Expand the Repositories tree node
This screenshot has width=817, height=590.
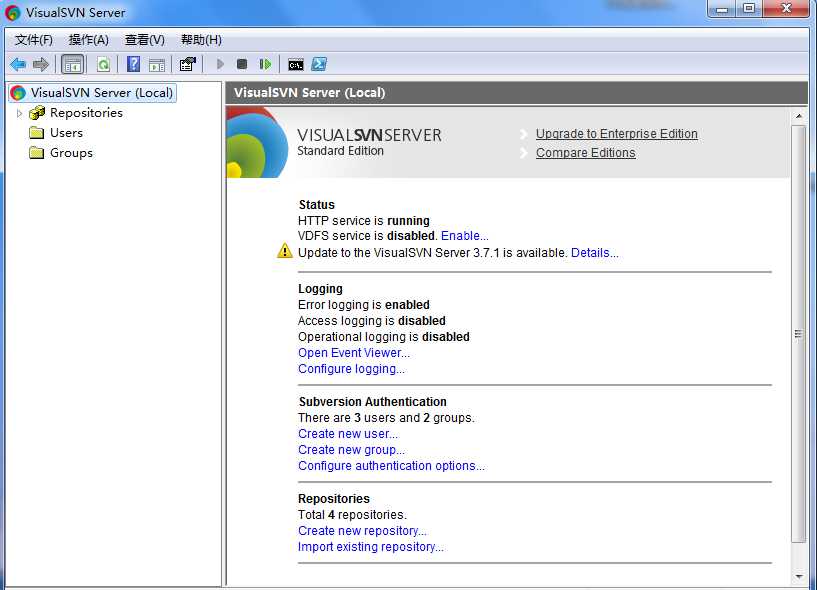19,113
